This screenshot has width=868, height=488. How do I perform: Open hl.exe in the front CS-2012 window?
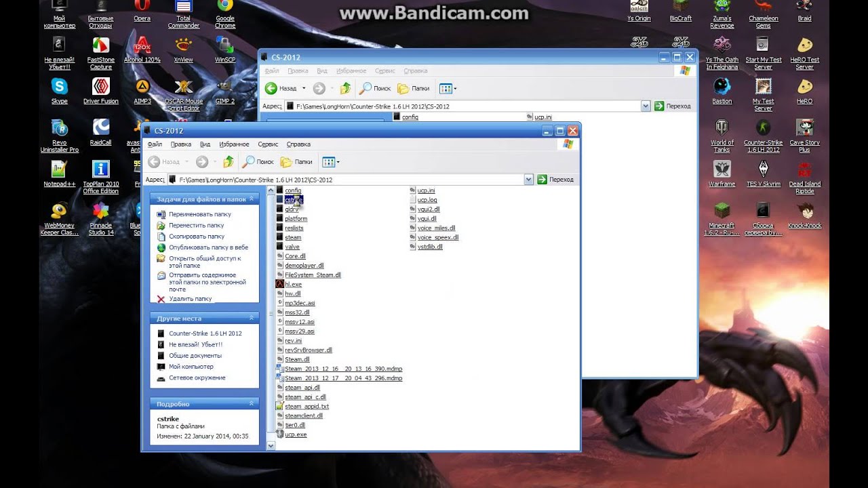click(x=288, y=285)
